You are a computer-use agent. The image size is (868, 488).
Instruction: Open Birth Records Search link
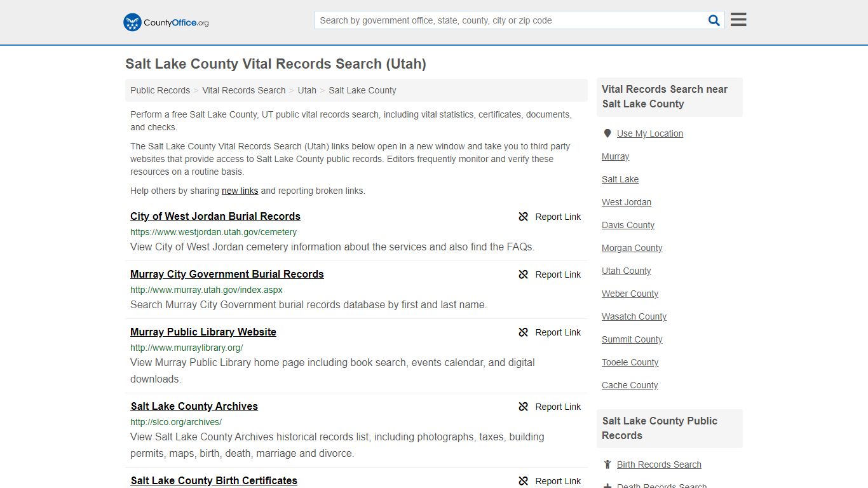click(x=659, y=464)
